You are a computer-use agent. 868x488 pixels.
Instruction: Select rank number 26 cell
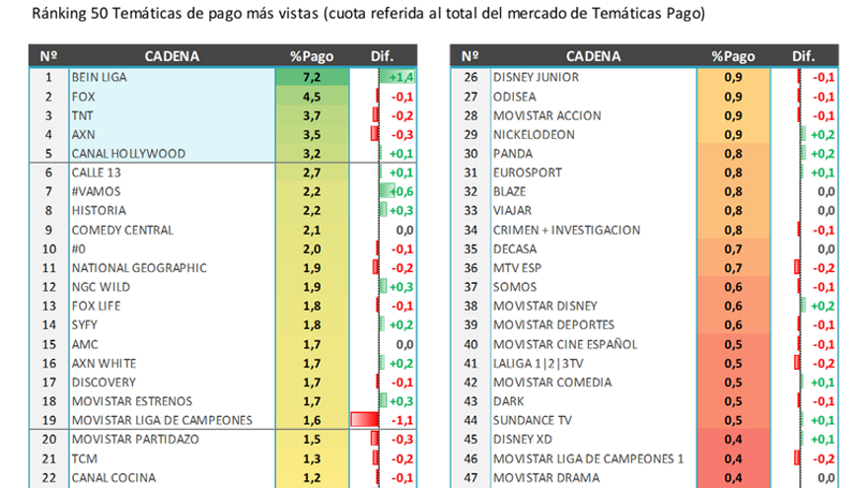470,77
